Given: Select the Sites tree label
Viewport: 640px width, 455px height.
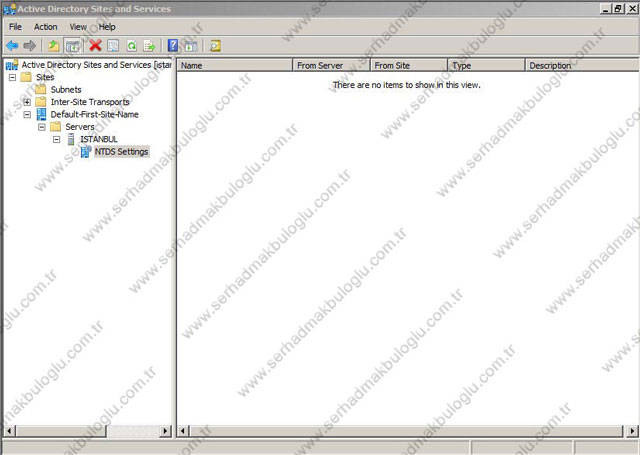Looking at the screenshot, I should (45, 77).
